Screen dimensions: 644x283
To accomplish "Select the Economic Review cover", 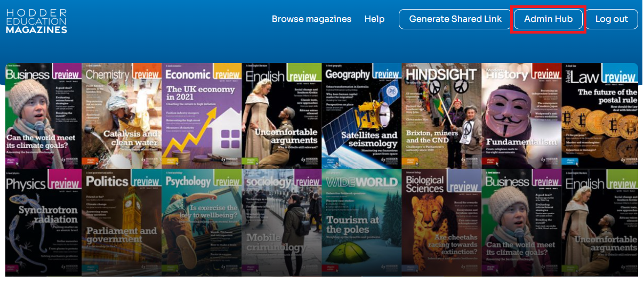I will coord(202,116).
